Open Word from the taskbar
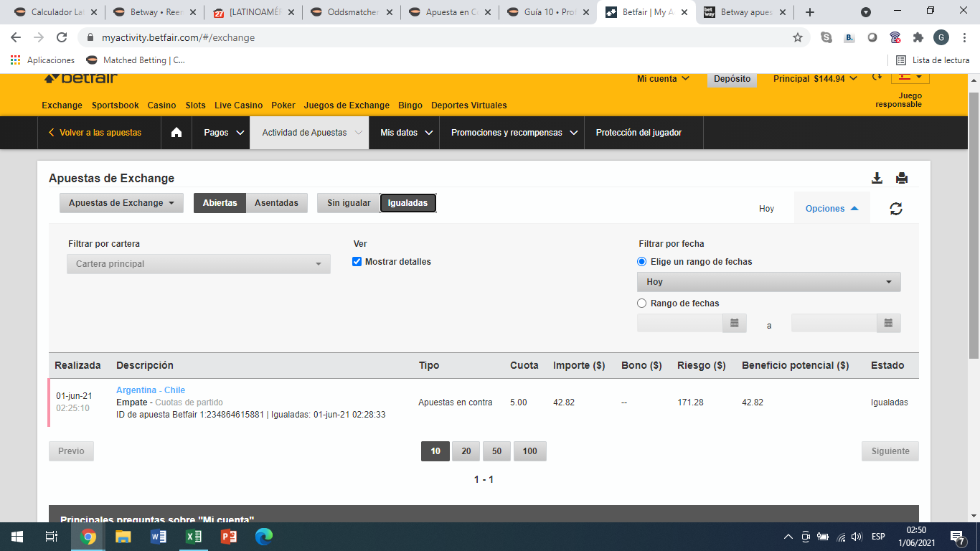980x551 pixels. pos(159,537)
